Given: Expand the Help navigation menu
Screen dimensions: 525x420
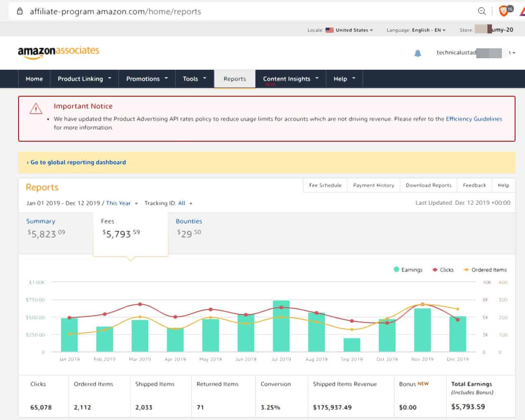Looking at the screenshot, I should pyautogui.click(x=344, y=78).
